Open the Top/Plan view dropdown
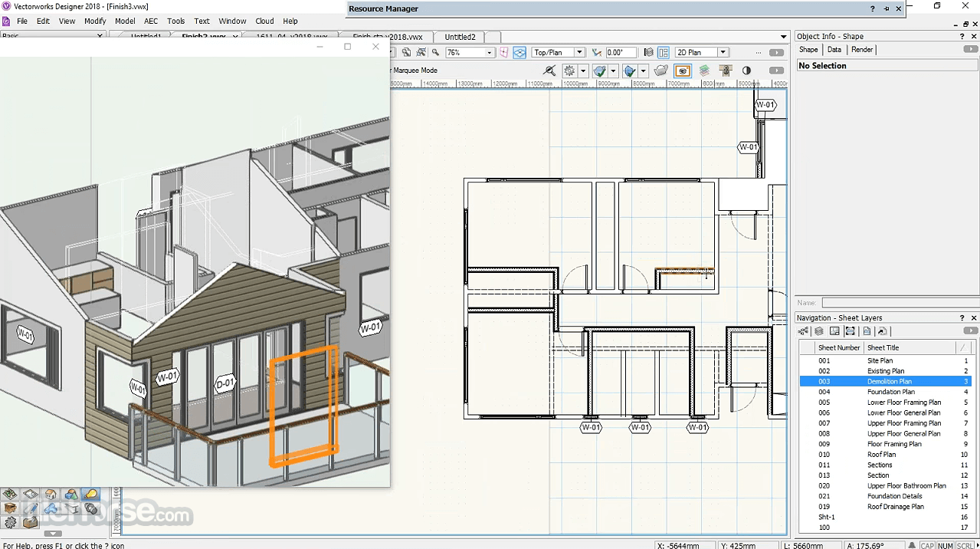The height and width of the screenshot is (549, 980). 581,51
